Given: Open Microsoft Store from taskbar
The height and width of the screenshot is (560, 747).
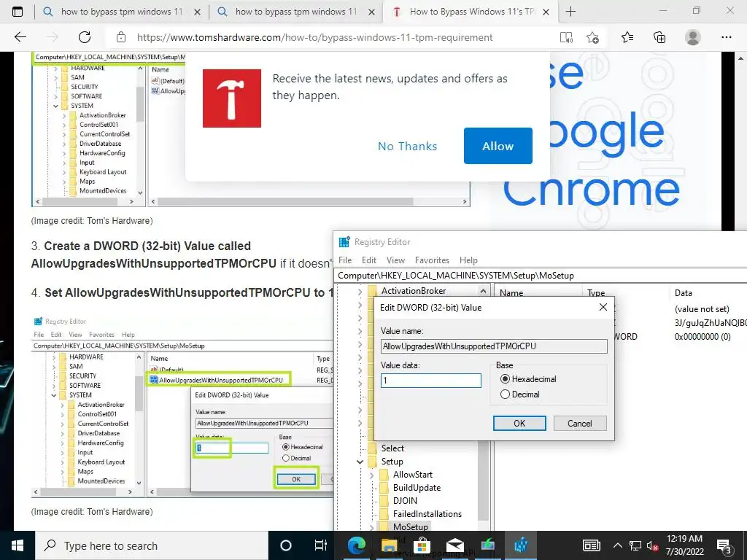Looking at the screenshot, I should click(422, 545).
